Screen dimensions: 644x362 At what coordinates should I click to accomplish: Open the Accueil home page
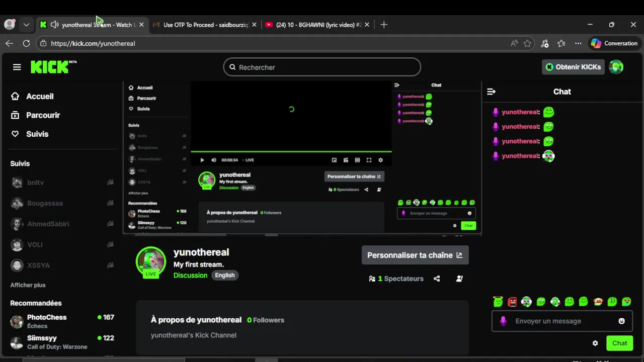tap(32, 97)
